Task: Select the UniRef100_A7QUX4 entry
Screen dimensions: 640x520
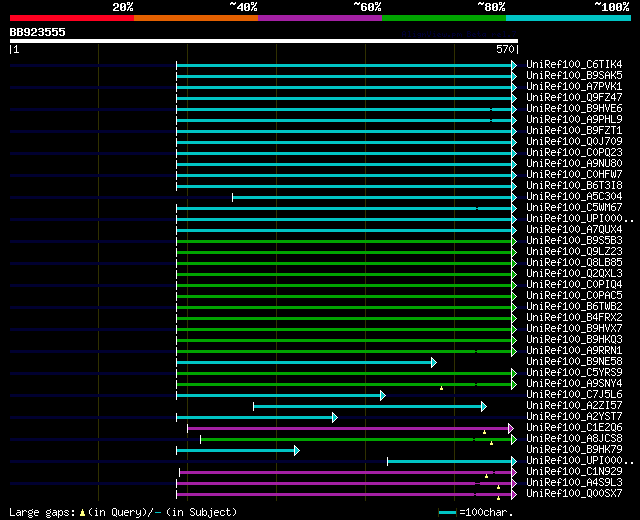Action: click(574, 230)
